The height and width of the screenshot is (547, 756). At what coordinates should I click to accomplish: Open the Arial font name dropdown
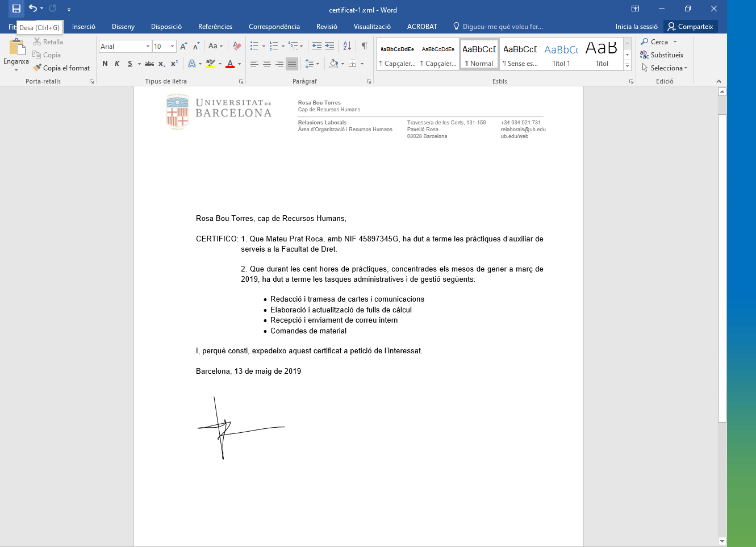click(x=148, y=47)
